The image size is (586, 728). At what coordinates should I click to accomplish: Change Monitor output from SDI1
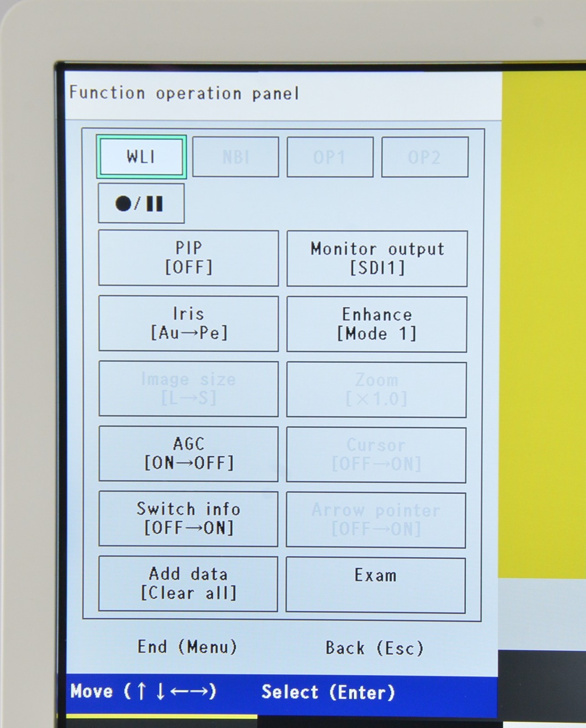click(377, 258)
